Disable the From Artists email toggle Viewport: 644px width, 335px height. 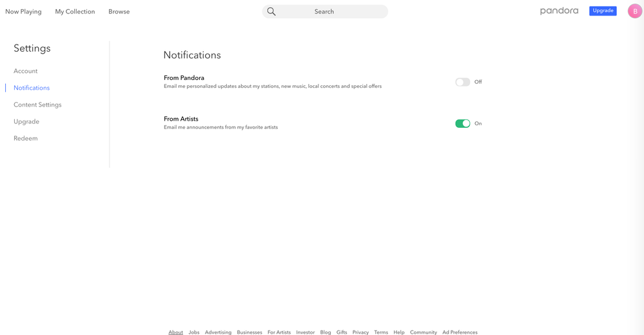[x=462, y=123]
